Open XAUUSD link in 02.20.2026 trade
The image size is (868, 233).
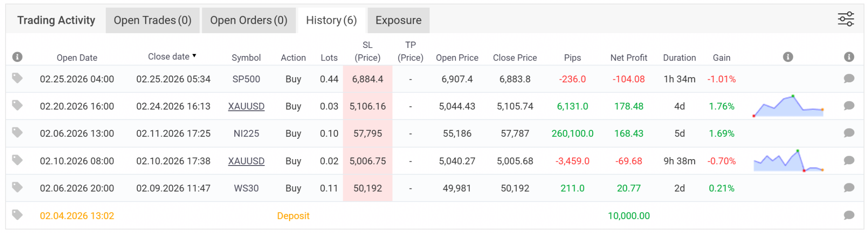[x=246, y=107]
